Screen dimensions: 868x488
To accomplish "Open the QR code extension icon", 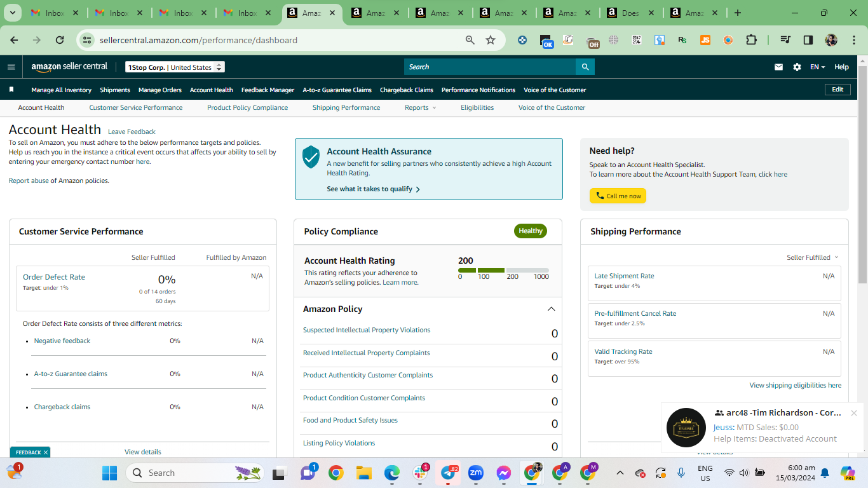I will coord(637,40).
